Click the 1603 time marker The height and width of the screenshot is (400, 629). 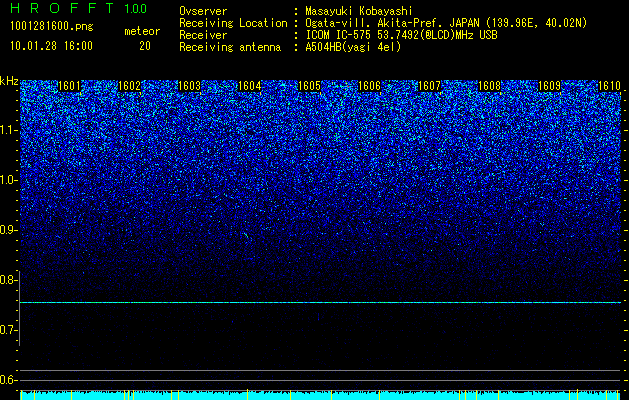click(x=189, y=86)
